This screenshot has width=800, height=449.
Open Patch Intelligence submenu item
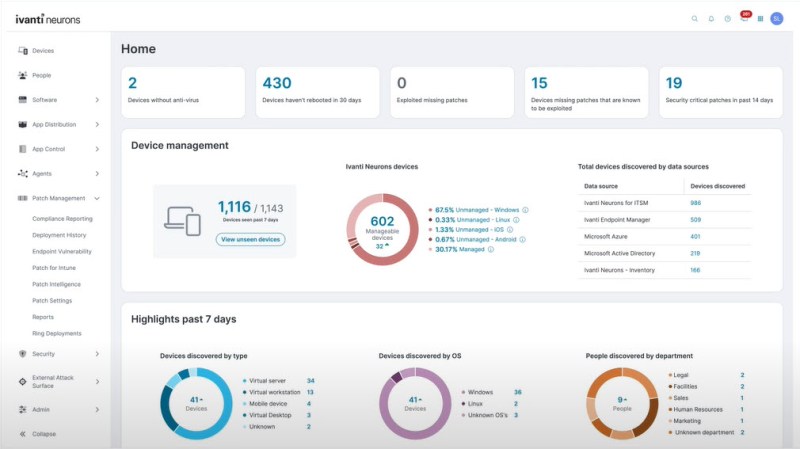coord(56,284)
